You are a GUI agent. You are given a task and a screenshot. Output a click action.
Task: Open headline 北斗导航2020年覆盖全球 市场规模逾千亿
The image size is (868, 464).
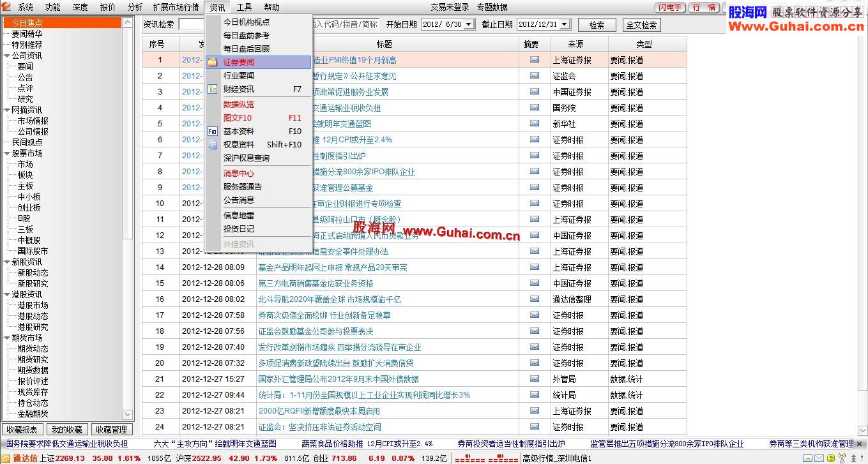pos(330,299)
